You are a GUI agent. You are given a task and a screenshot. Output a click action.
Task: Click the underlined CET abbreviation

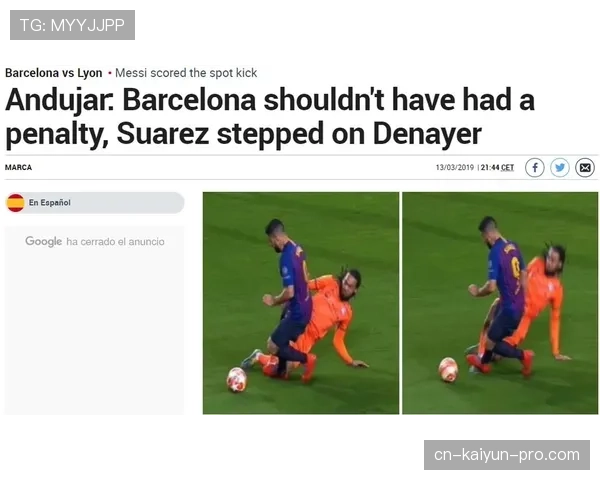click(507, 168)
